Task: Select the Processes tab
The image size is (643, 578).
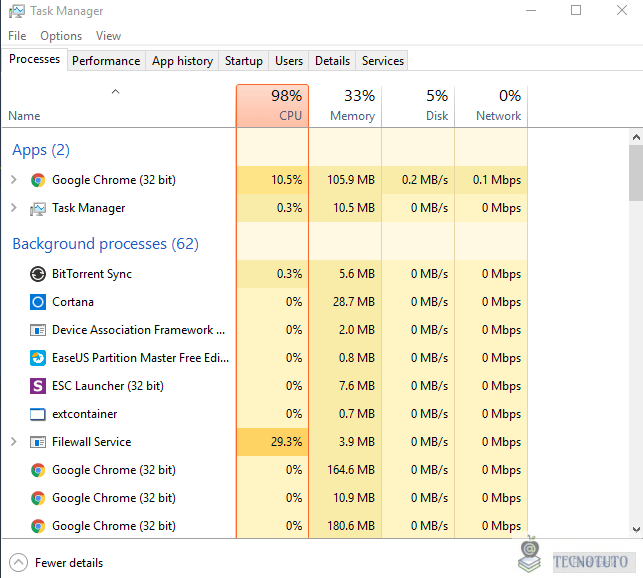Action: coord(34,59)
